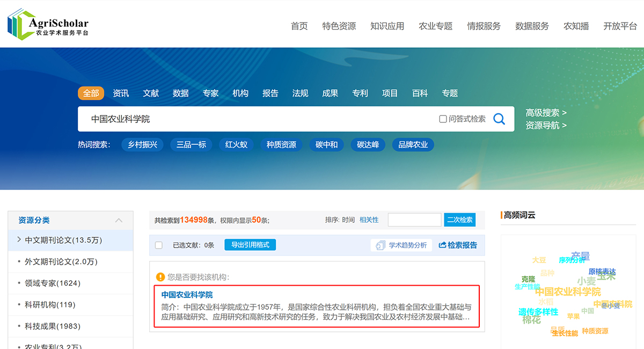Open the 数据服务 menu
The width and height of the screenshot is (644, 349).
point(532,26)
